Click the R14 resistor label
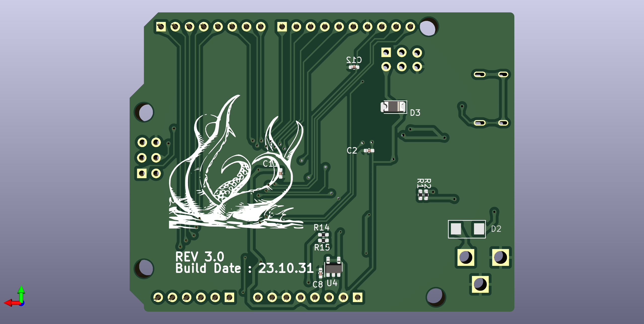644x324 pixels. coord(321,228)
